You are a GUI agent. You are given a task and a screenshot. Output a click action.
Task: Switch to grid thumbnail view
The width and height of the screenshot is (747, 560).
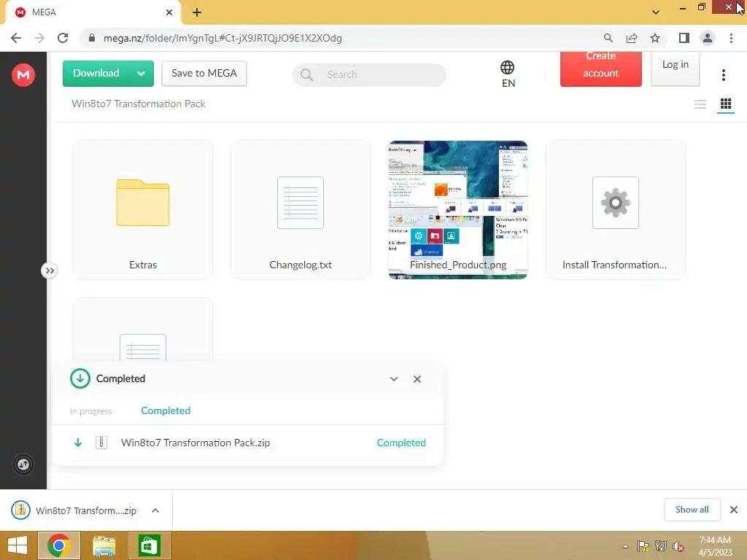point(726,104)
